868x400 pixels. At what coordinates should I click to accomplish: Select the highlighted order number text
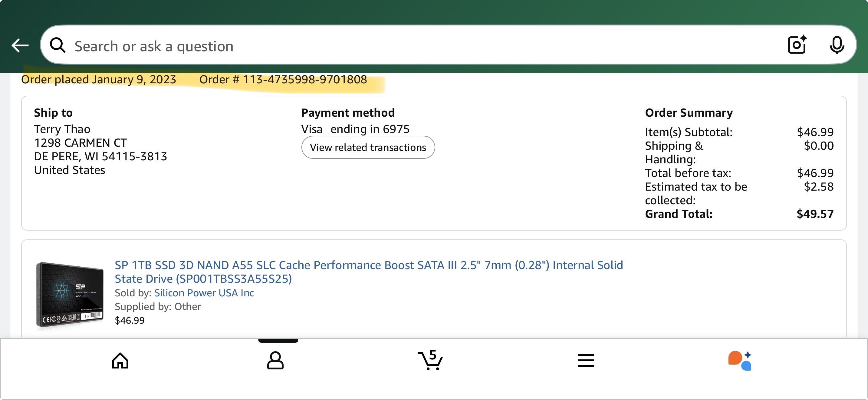tap(283, 80)
